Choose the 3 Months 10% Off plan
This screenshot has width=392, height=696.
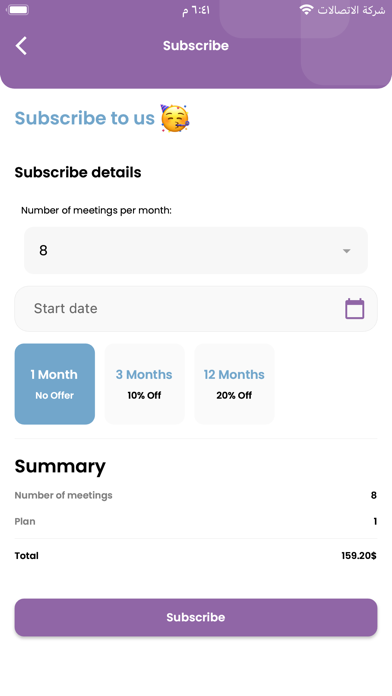coord(144,384)
